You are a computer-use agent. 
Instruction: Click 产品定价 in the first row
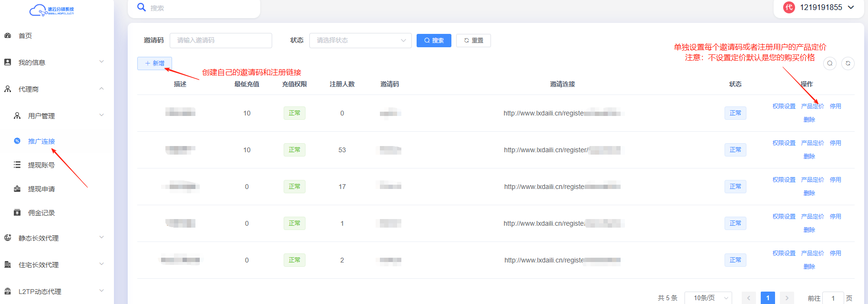[x=812, y=106]
